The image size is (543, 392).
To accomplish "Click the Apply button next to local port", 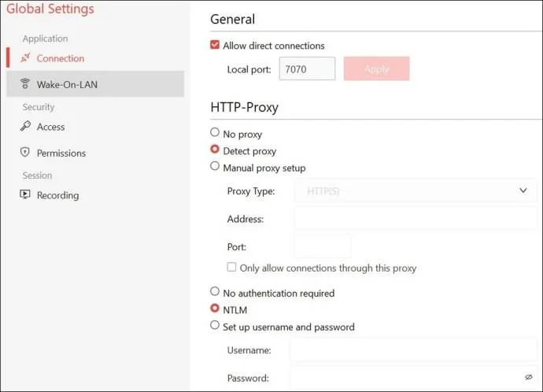I will pos(376,68).
